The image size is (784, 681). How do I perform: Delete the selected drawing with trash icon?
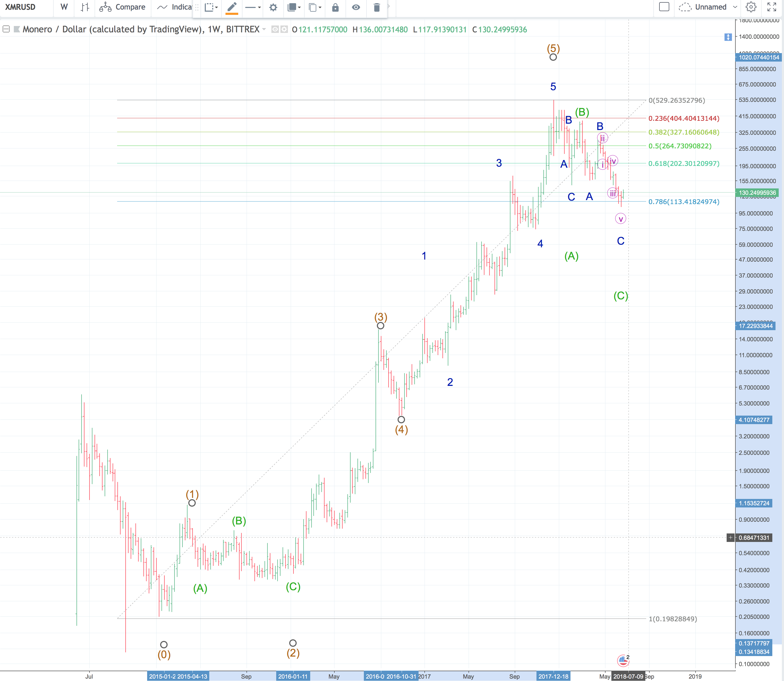click(x=376, y=7)
